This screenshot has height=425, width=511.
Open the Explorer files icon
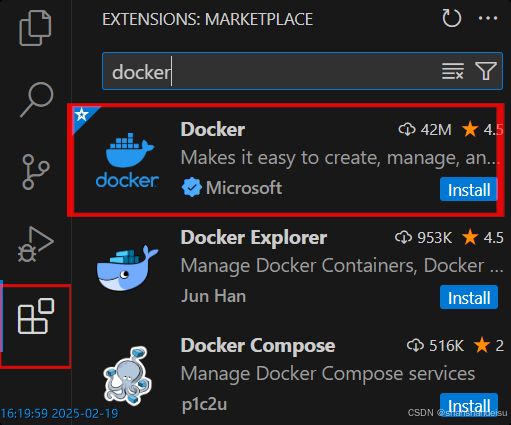click(x=35, y=28)
